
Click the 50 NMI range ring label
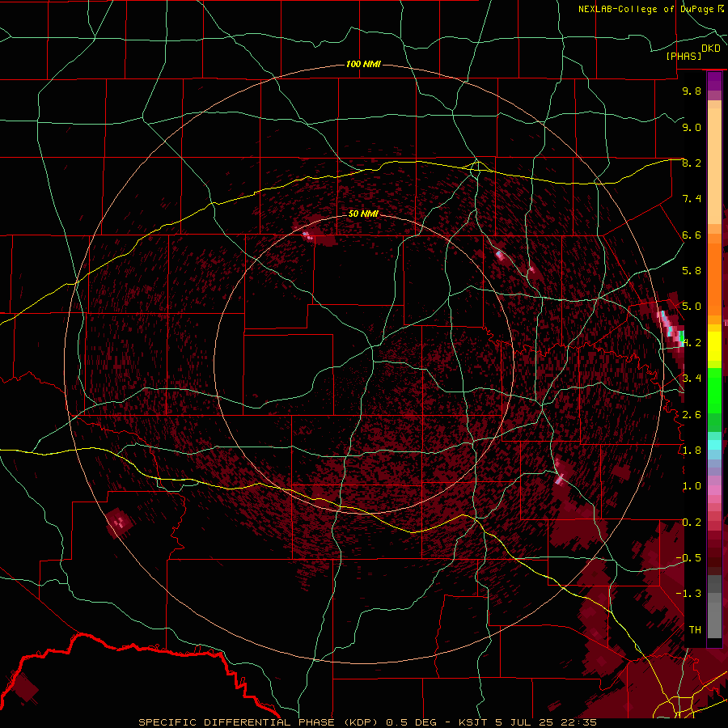coord(363,214)
